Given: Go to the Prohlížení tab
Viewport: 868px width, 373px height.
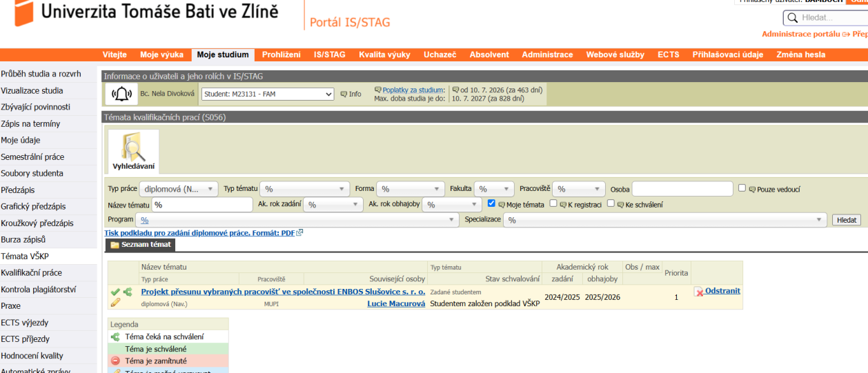Looking at the screenshot, I should click(282, 54).
